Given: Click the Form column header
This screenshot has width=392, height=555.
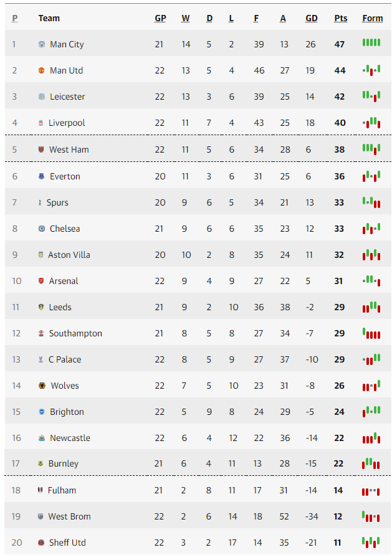Looking at the screenshot, I should pyautogui.click(x=373, y=19).
